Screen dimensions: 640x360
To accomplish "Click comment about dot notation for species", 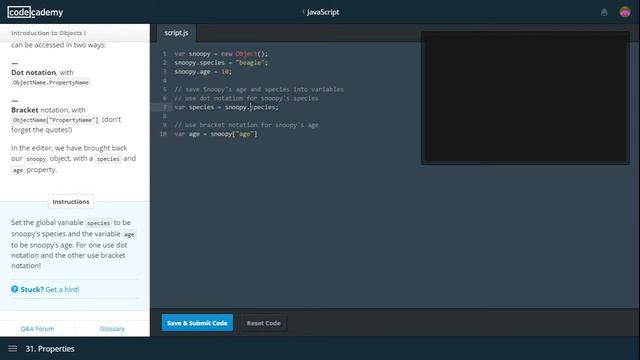I will click(x=246, y=98).
